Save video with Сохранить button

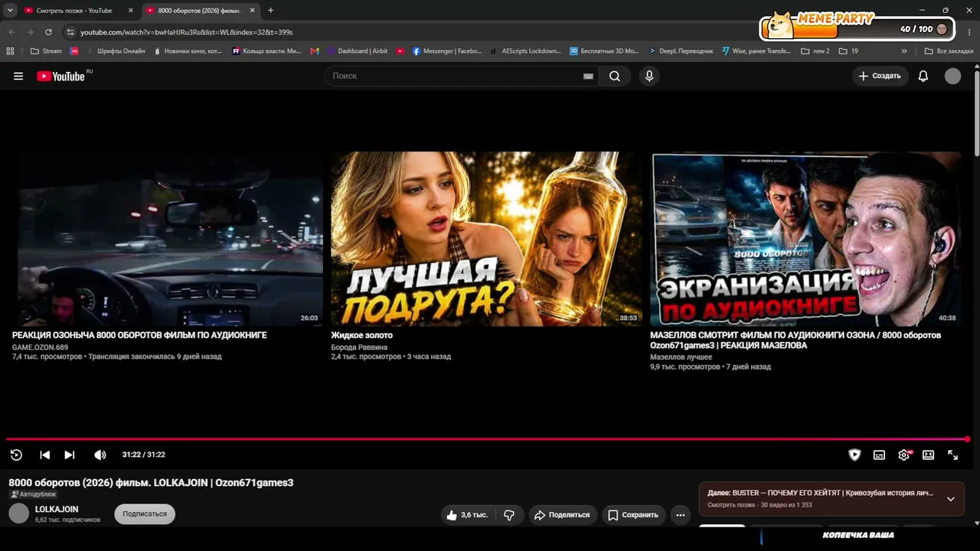(x=633, y=515)
